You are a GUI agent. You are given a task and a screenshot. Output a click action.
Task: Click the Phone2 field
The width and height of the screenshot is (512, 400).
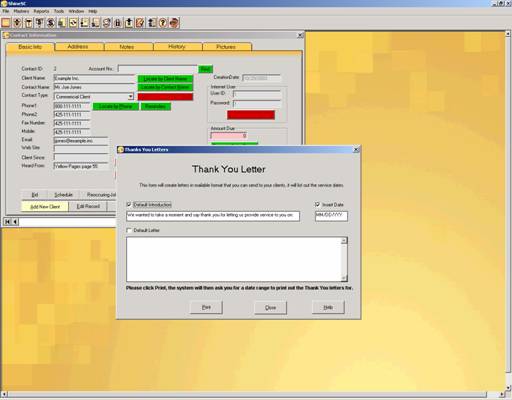coord(72,115)
